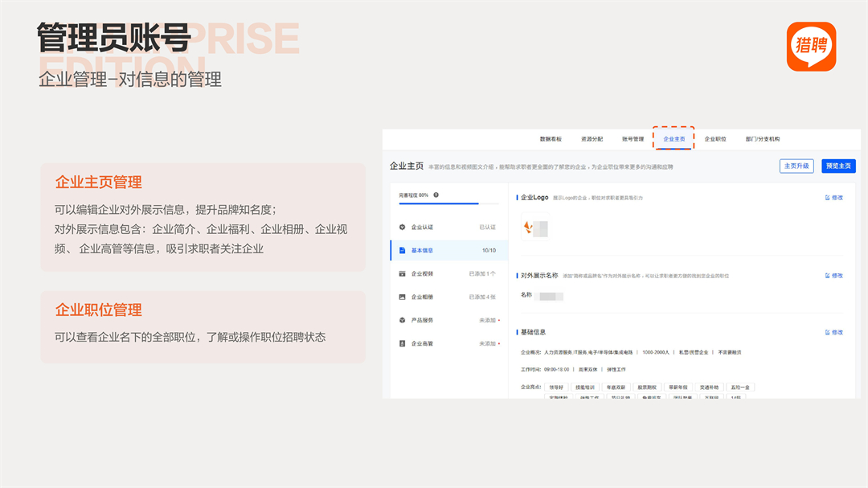The image size is (868, 488).
Task: Click the 企业主页管理 heading
Action: (99, 182)
